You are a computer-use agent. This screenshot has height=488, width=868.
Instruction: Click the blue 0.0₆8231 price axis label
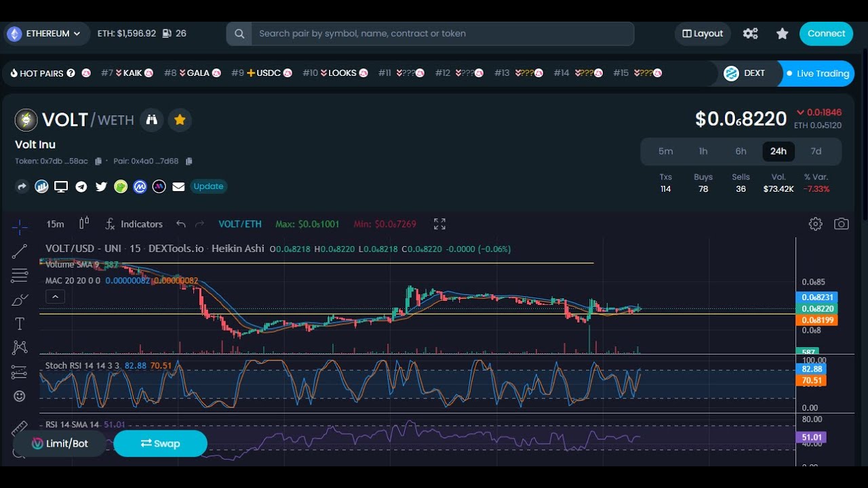816,297
